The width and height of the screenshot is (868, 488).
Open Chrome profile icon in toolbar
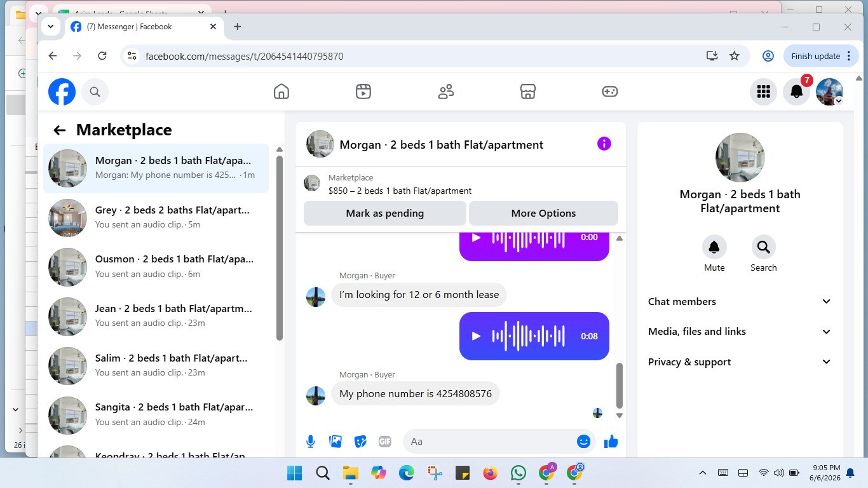[x=768, y=56]
